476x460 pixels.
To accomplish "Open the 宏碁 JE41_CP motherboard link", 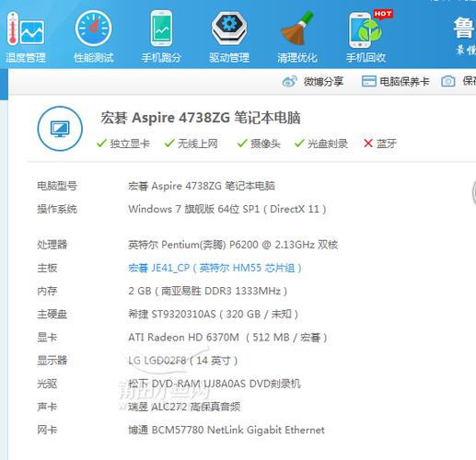I will (215, 268).
